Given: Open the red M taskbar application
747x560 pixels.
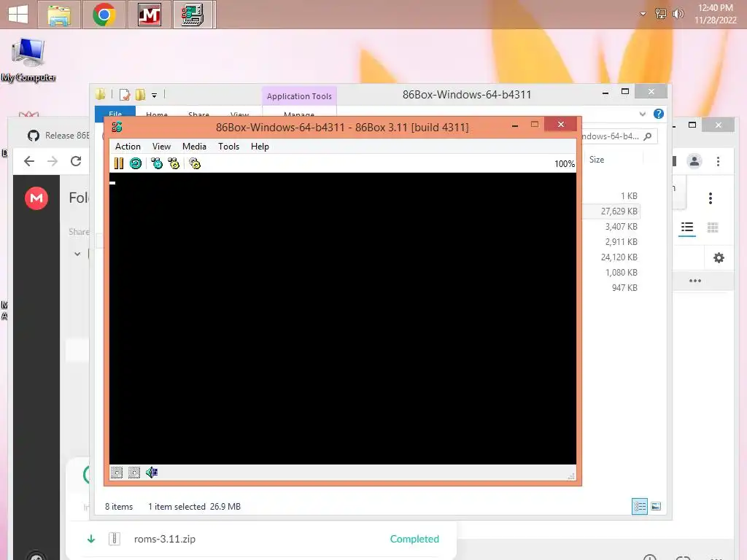Looking at the screenshot, I should coord(150,15).
